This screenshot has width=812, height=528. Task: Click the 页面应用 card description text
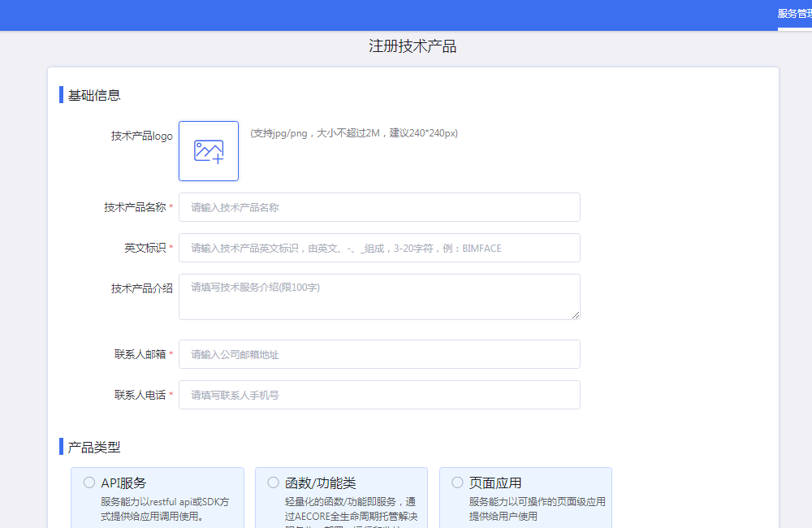tap(537, 509)
